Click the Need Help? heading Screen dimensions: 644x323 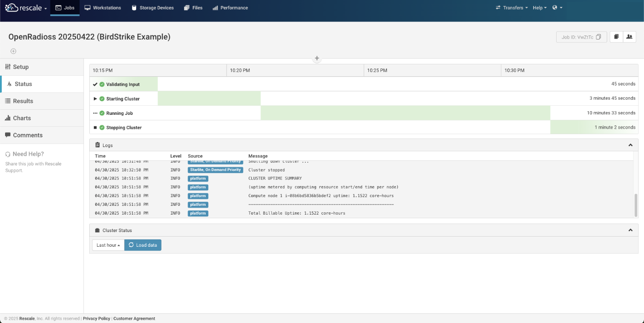tap(28, 154)
